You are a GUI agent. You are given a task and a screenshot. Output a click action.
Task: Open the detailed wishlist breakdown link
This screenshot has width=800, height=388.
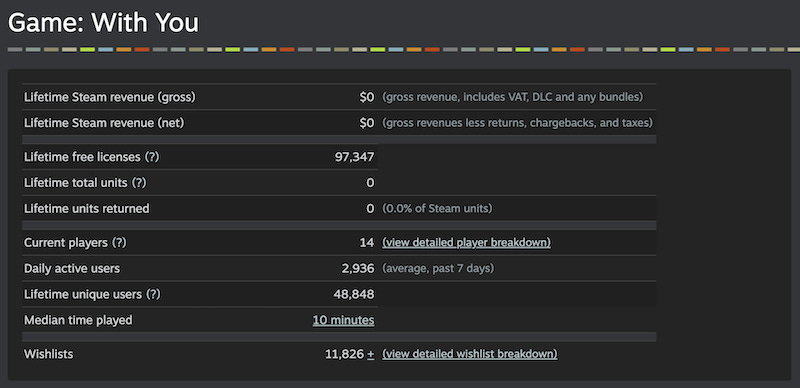pos(469,354)
